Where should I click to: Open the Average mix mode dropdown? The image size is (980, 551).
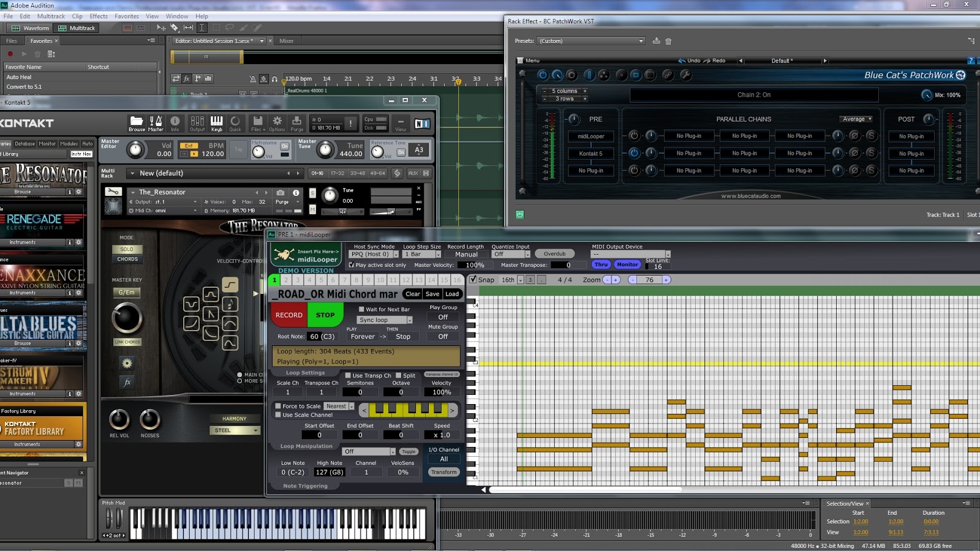click(x=856, y=119)
